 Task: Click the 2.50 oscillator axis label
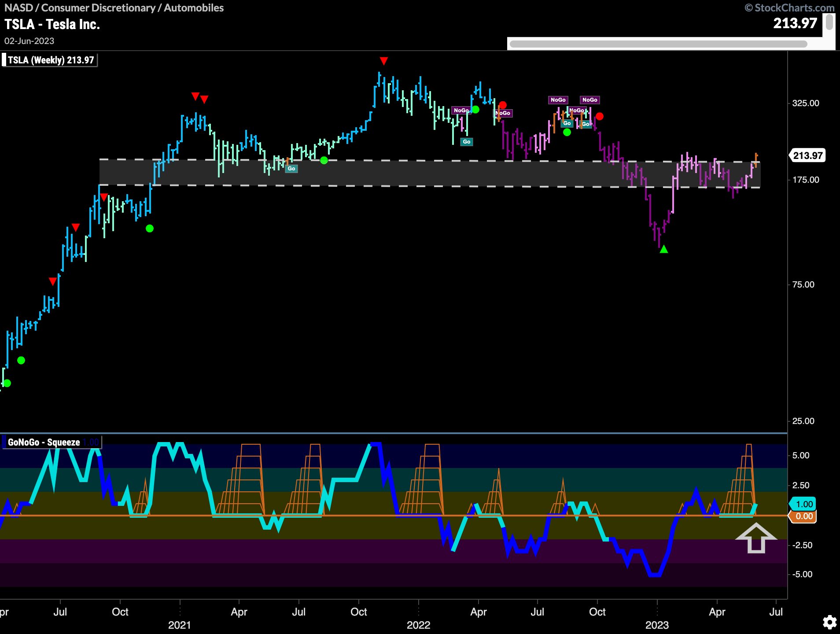pyautogui.click(x=801, y=485)
